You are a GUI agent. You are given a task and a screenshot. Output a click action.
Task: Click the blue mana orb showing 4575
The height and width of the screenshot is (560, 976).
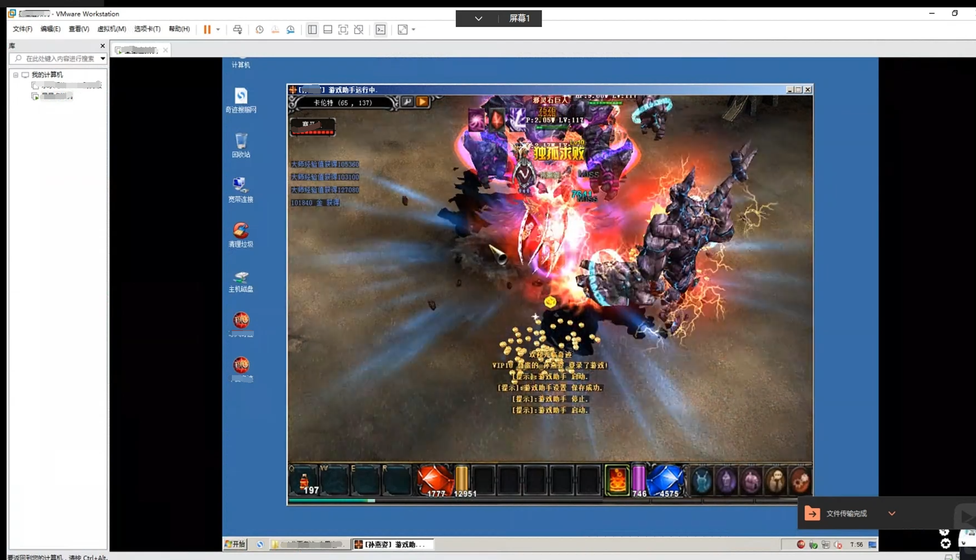[666, 481]
